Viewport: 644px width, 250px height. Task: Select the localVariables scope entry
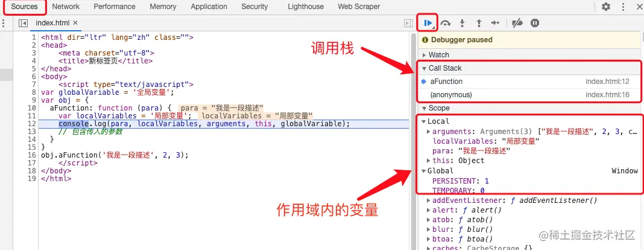(x=486, y=141)
